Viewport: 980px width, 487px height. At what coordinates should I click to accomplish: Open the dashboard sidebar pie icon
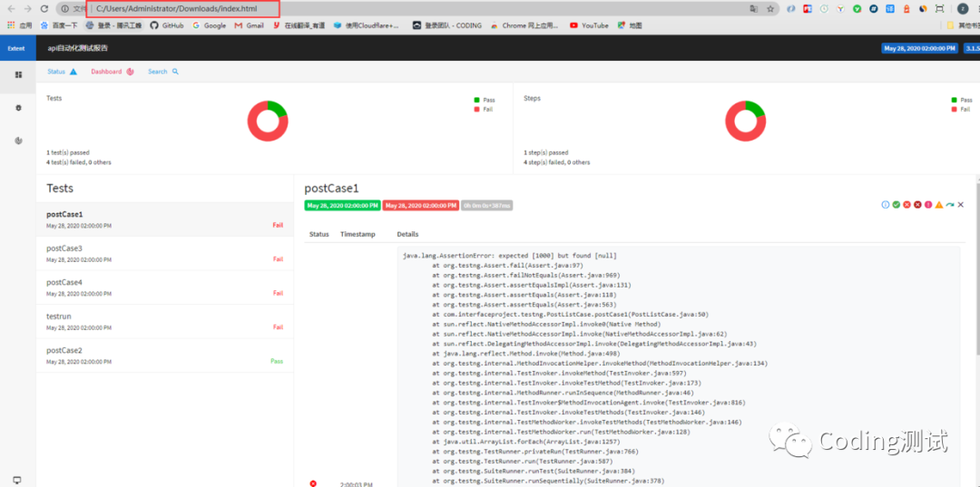pos(18,141)
